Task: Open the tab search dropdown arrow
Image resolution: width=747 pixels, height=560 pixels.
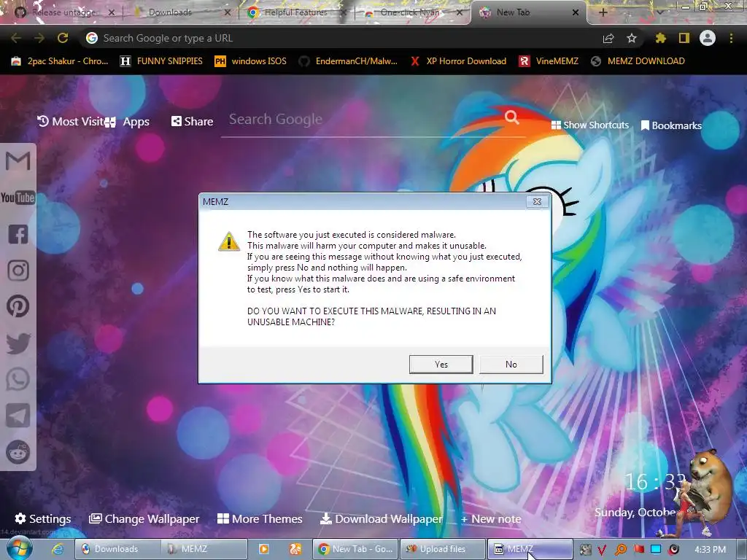Action: [659, 12]
